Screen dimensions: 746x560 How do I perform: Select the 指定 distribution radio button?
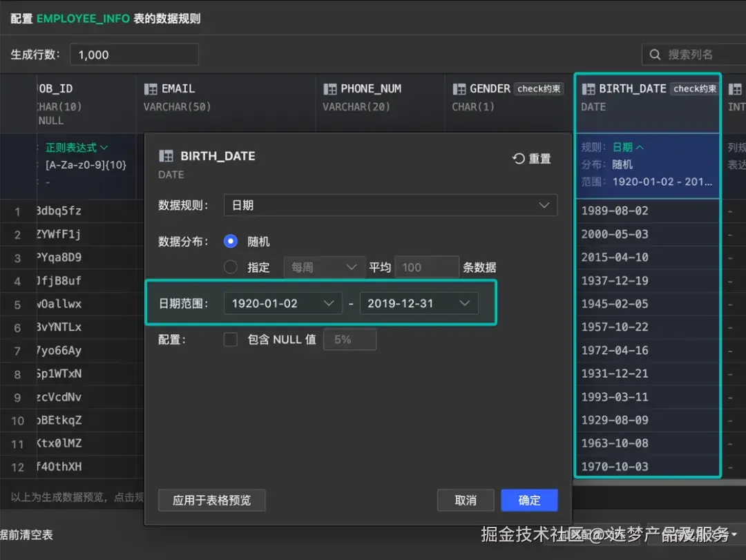coord(231,267)
